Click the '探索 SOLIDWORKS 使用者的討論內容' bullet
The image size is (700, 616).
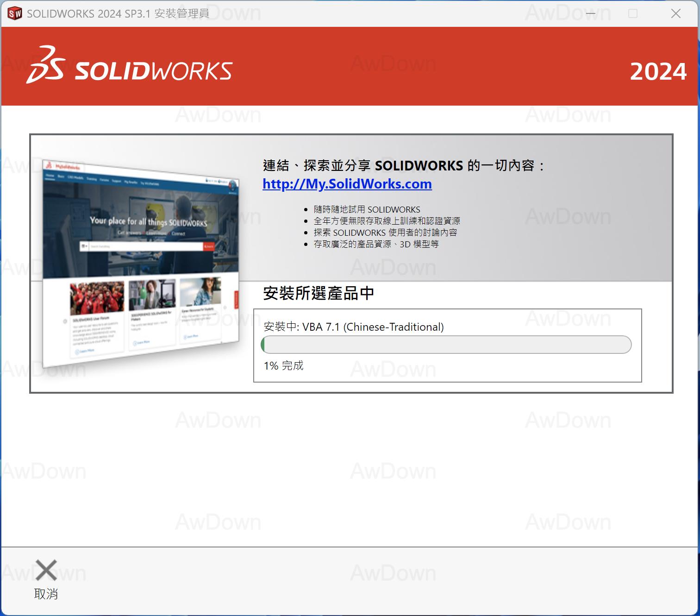[385, 233]
